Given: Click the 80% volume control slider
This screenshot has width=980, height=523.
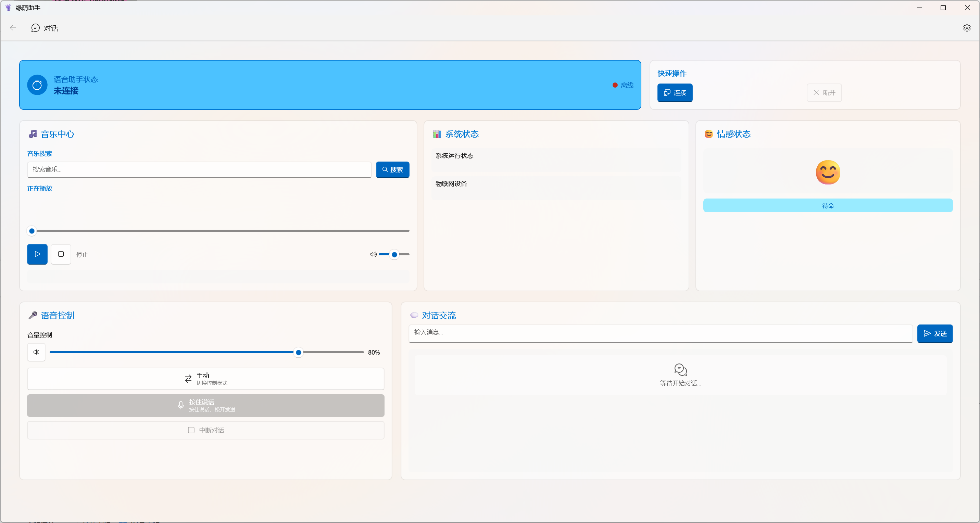Looking at the screenshot, I should tap(206, 352).
